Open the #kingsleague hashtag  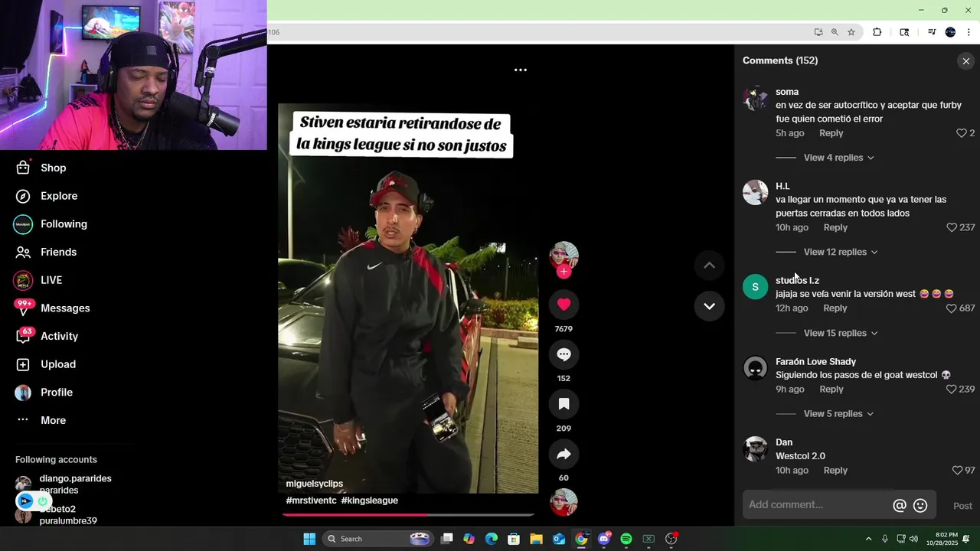coord(369,500)
